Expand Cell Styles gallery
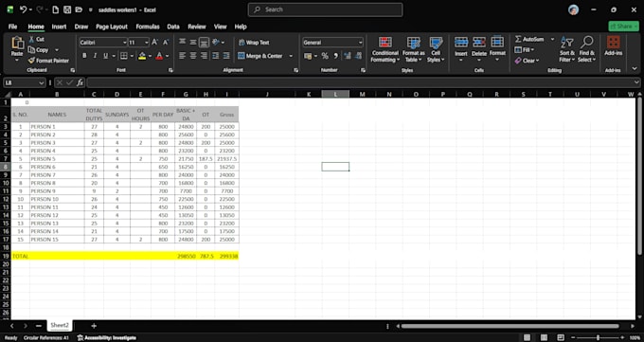Image resolution: width=644 pixels, height=342 pixels. coord(436,49)
